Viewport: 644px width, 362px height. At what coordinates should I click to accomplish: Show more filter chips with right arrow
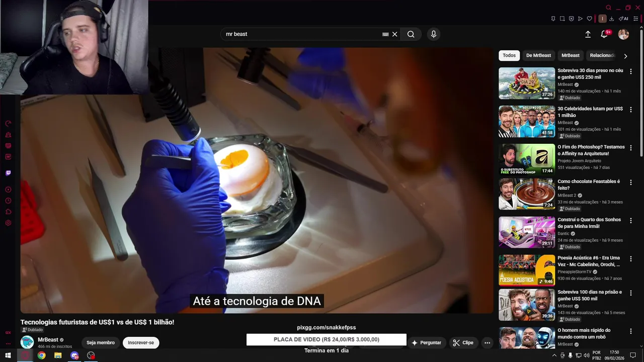tap(625, 56)
